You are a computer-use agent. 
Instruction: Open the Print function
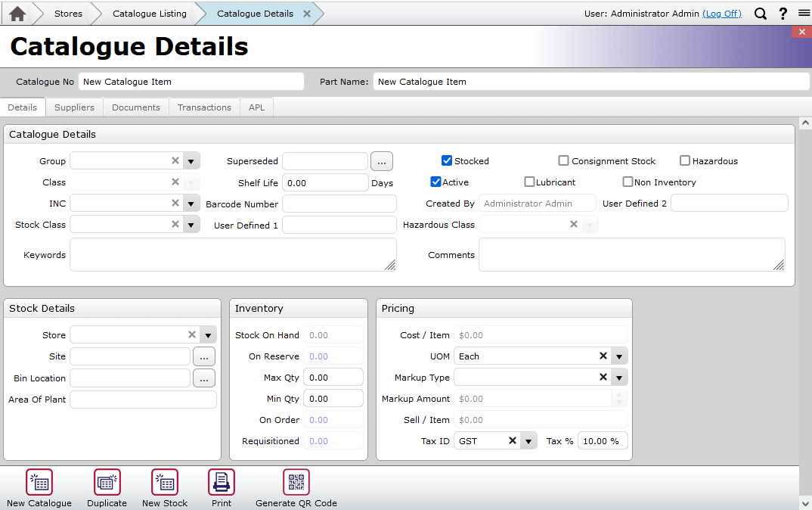[221, 482]
